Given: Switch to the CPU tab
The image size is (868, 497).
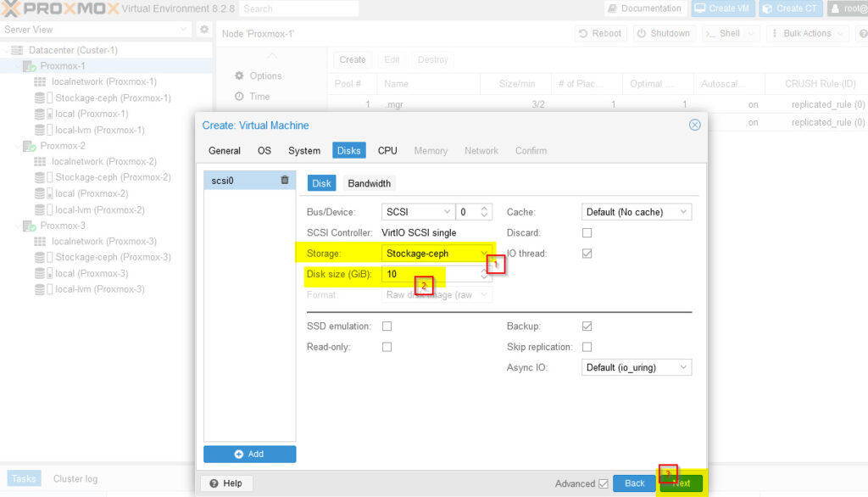Looking at the screenshot, I should coord(387,151).
